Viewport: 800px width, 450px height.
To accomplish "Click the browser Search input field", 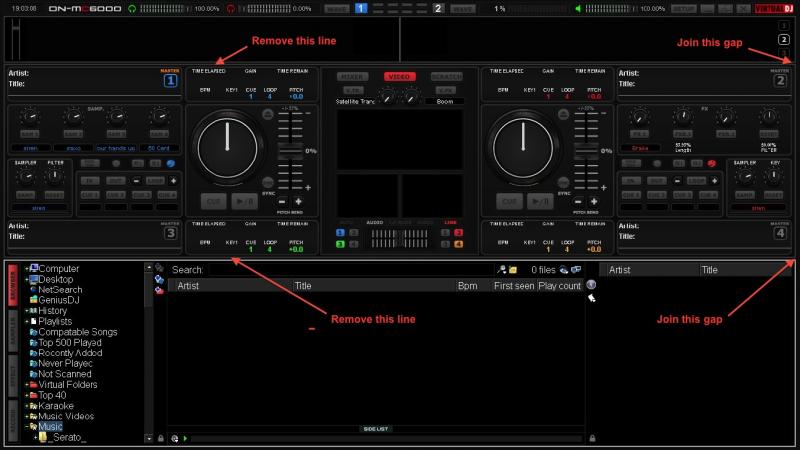I will point(351,270).
